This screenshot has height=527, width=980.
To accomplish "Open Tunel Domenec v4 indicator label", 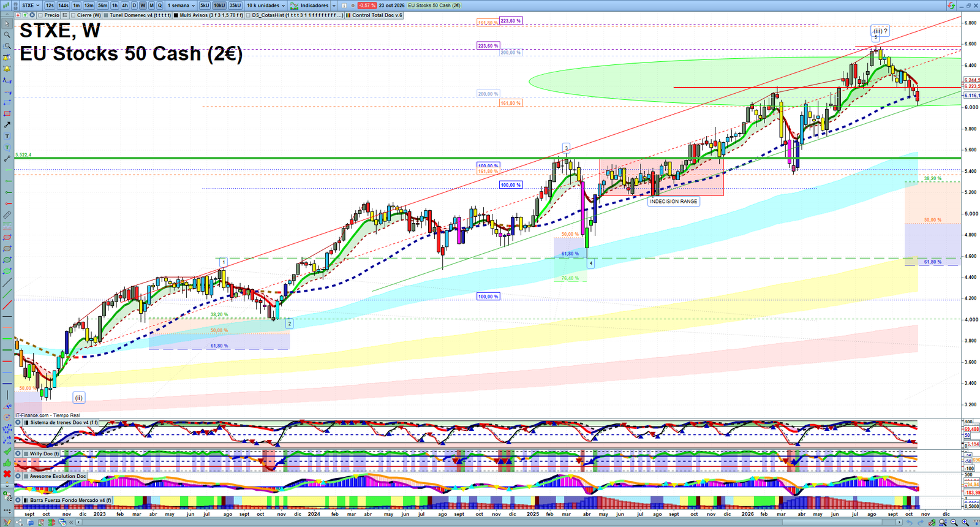I will [x=140, y=15].
